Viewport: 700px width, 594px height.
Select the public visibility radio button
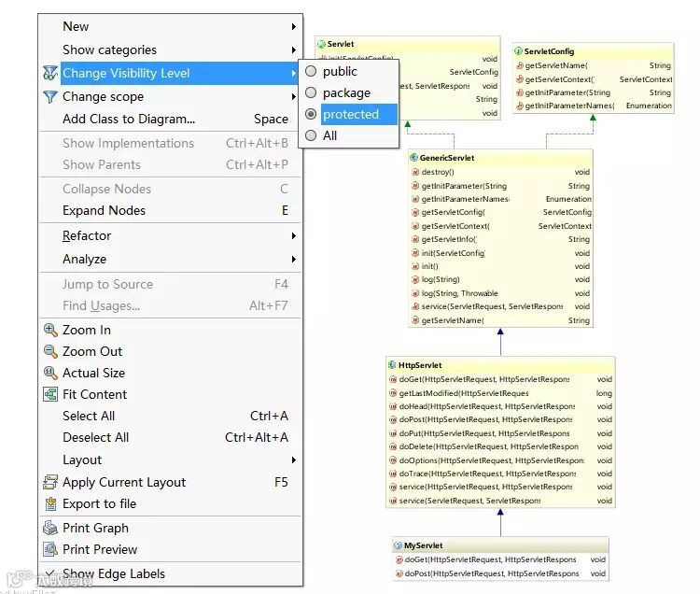pos(311,71)
